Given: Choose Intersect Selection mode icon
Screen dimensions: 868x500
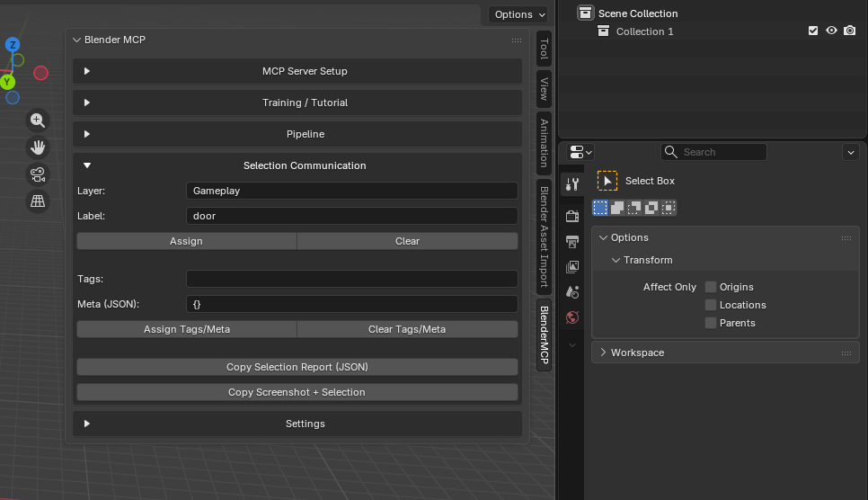Looking at the screenshot, I should (x=669, y=208).
